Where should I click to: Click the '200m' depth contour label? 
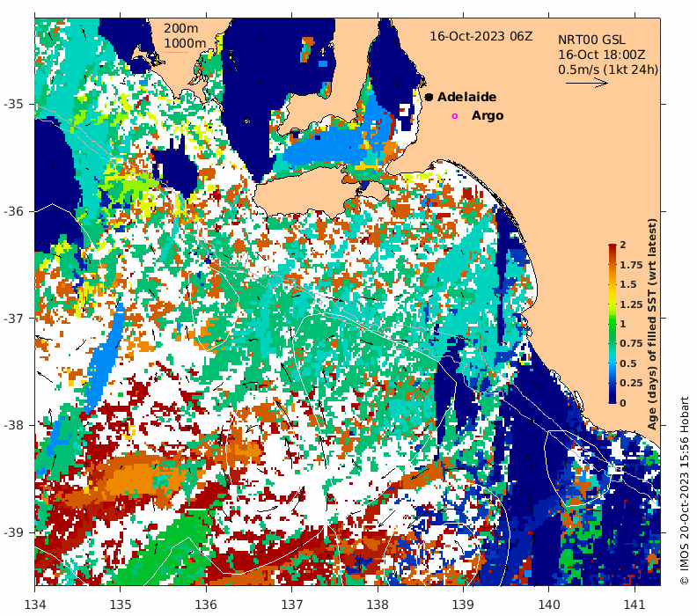pyautogui.click(x=181, y=28)
